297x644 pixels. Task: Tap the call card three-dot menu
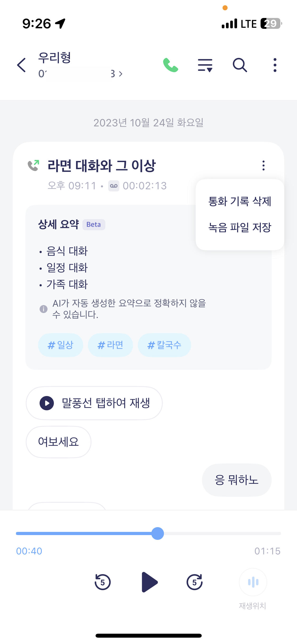[x=263, y=165]
